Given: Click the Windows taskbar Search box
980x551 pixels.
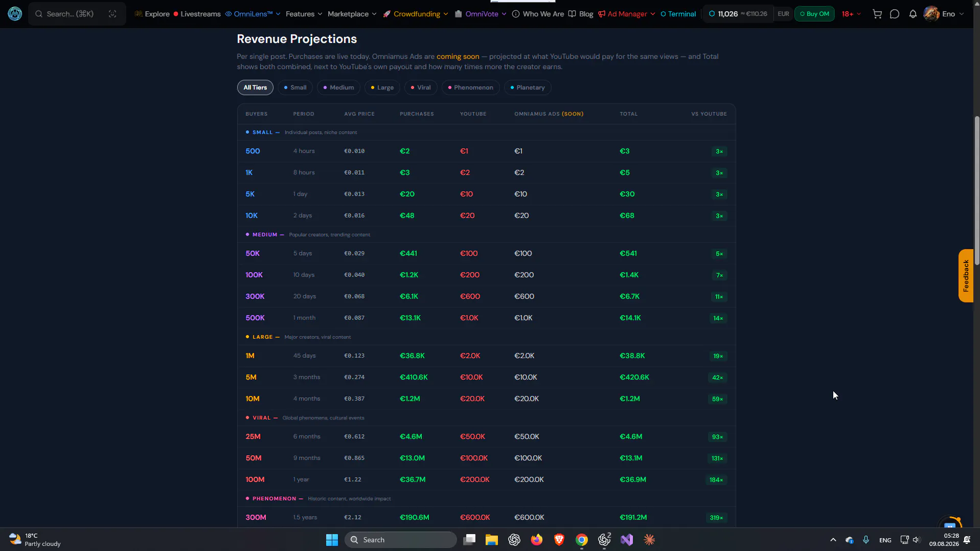Looking at the screenshot, I should tap(401, 540).
